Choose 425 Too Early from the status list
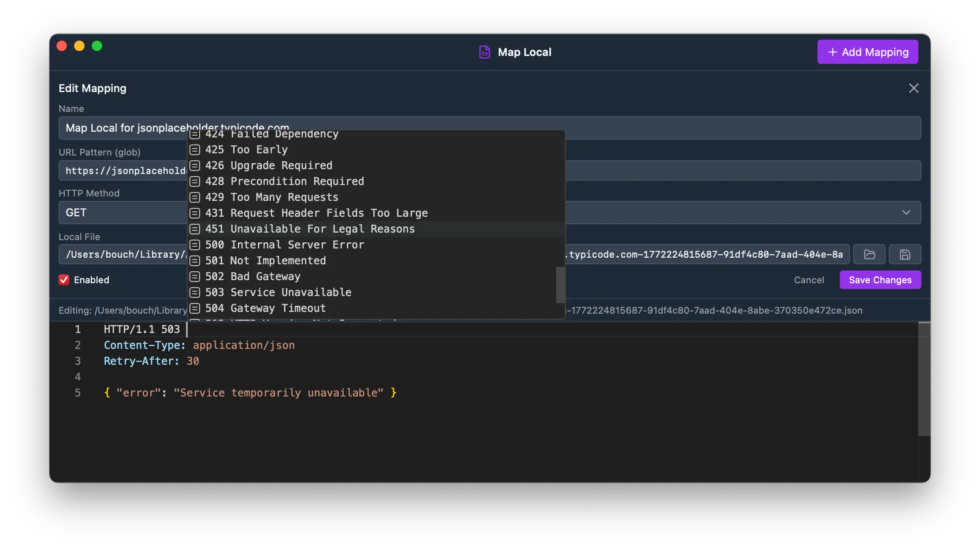This screenshot has width=980, height=548. tap(247, 150)
